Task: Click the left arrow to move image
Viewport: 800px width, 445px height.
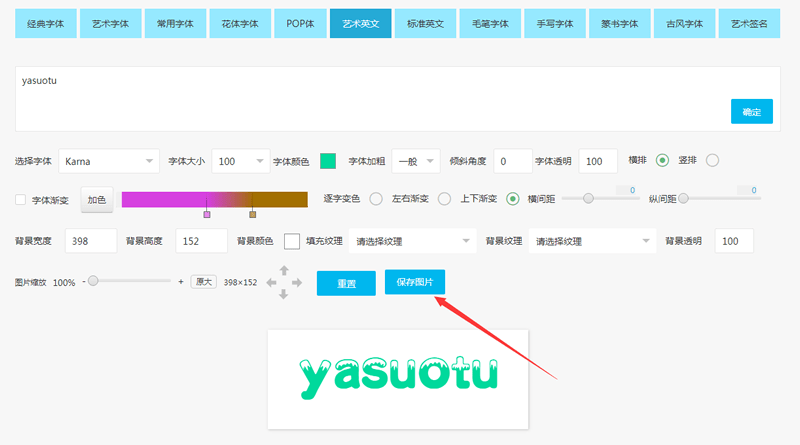Action: click(271, 282)
